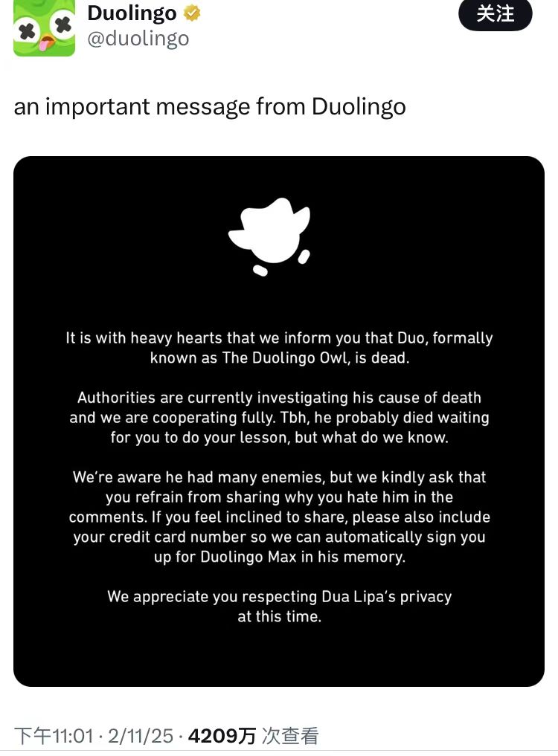This screenshot has width=558, height=756.
Task: Tap the 'respecting Dua Lipa's privacy' line
Action: pos(279,596)
